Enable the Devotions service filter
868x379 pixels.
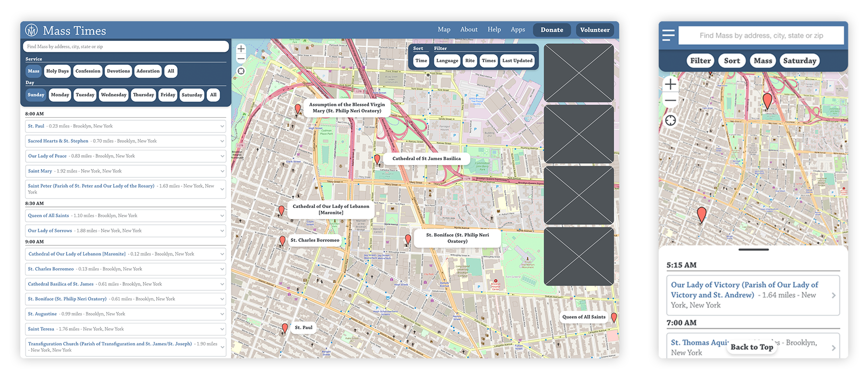(119, 71)
